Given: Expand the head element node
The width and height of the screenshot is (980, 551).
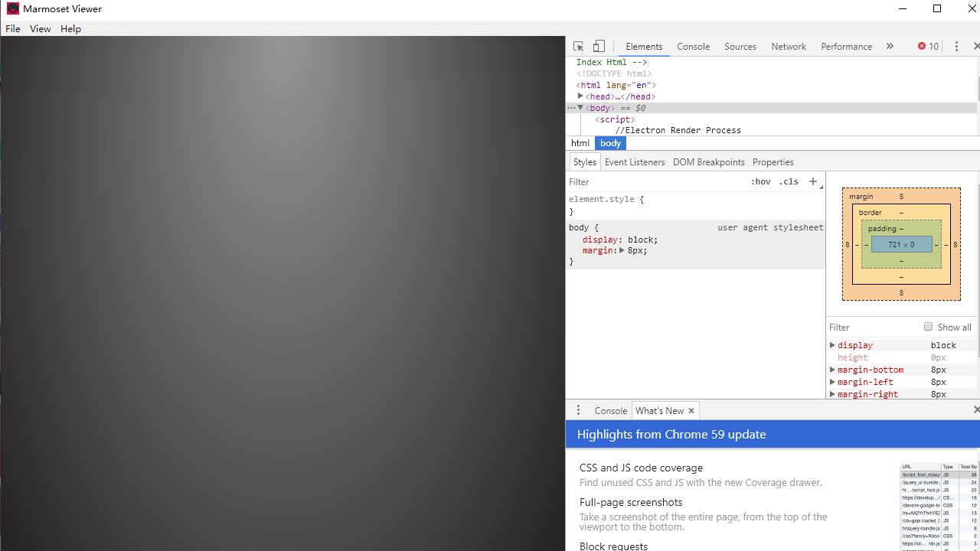Looking at the screenshot, I should (x=580, y=96).
